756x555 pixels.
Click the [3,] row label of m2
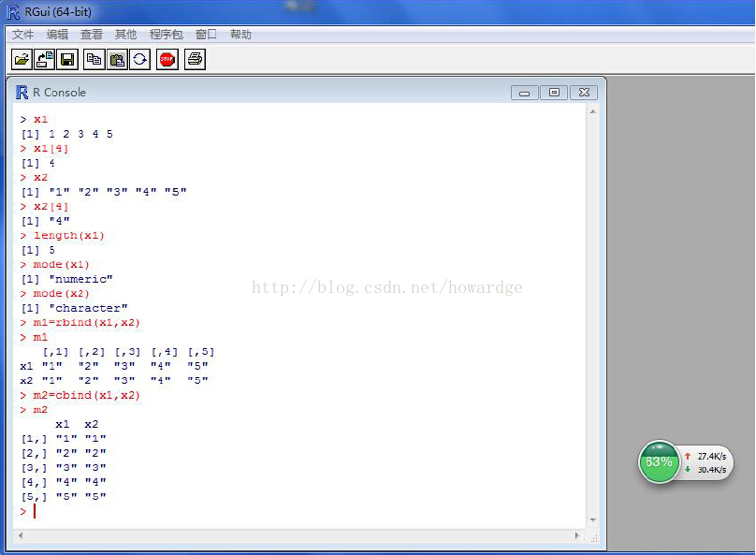[34, 468]
